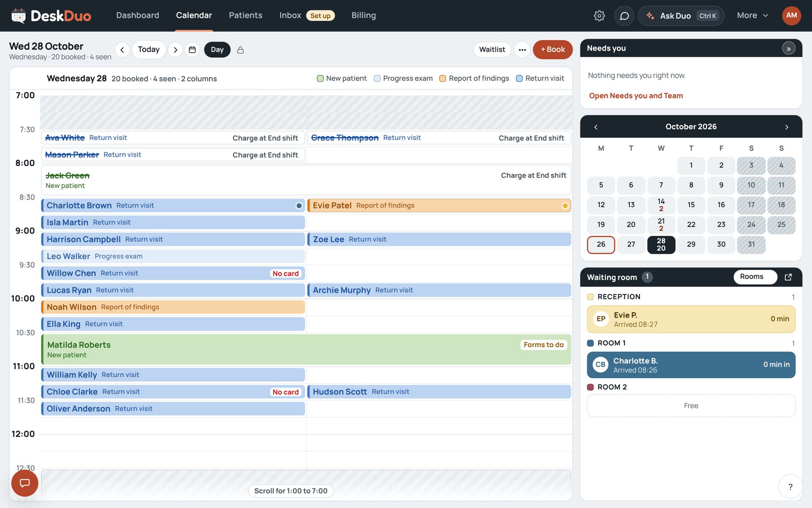
Task: Toggle Progress exam legend filter
Action: tap(403, 79)
